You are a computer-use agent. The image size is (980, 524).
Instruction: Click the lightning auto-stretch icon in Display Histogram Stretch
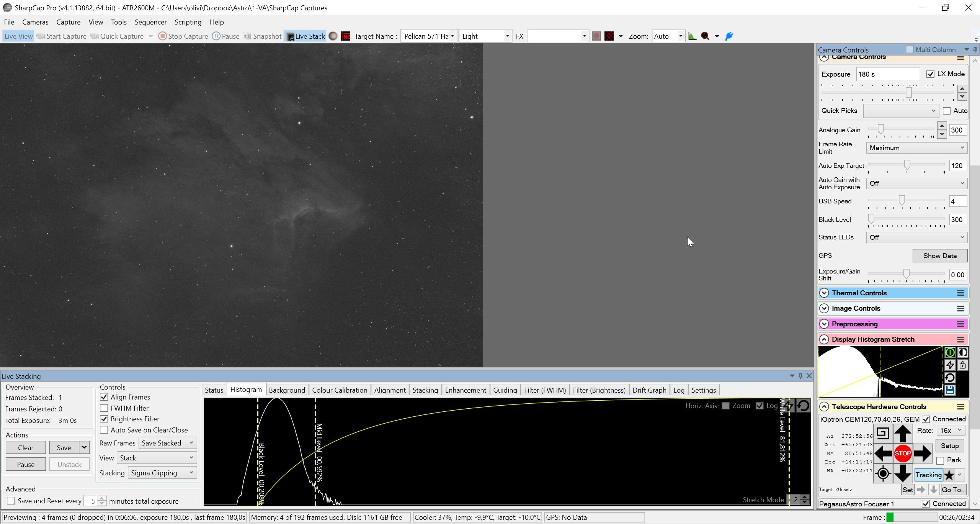pos(950,365)
